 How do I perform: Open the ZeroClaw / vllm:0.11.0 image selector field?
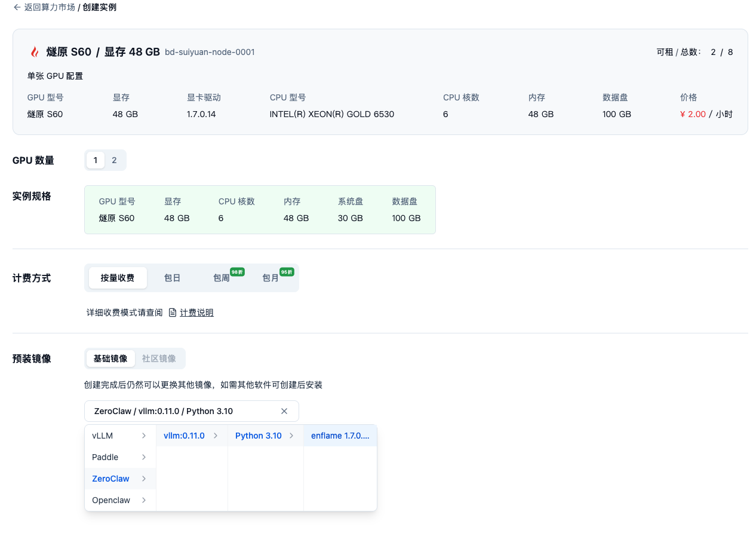tap(192, 411)
